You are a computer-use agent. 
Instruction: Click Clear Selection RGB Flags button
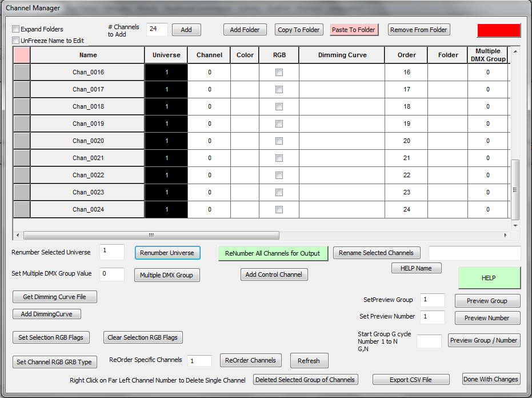click(143, 337)
